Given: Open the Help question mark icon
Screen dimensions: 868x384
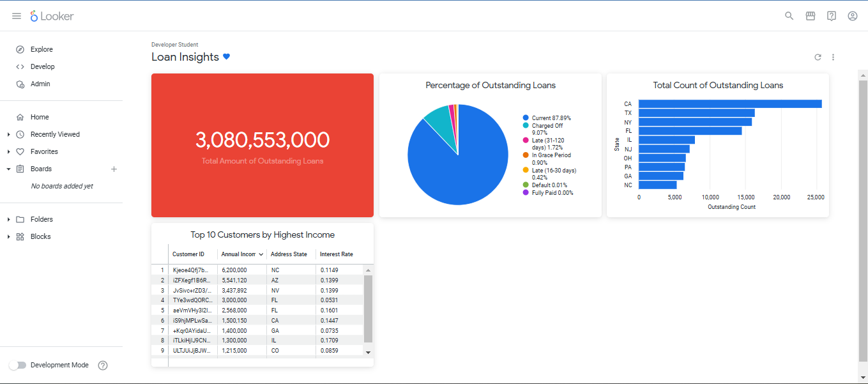Looking at the screenshot, I should (x=832, y=16).
